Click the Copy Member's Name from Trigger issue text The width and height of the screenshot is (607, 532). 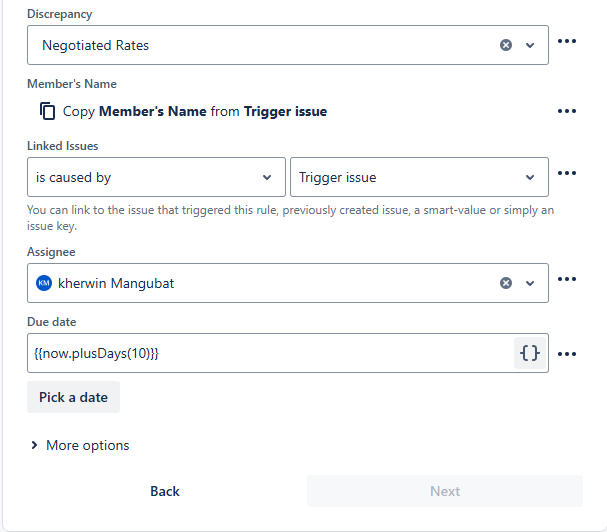pos(195,112)
